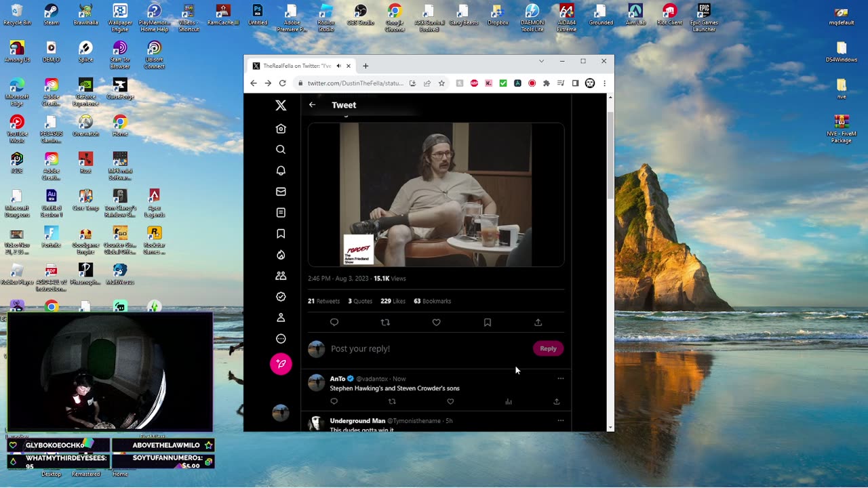Click the back arrow beside Tweet heading
Viewport: 868px width, 488px height.
(312, 105)
